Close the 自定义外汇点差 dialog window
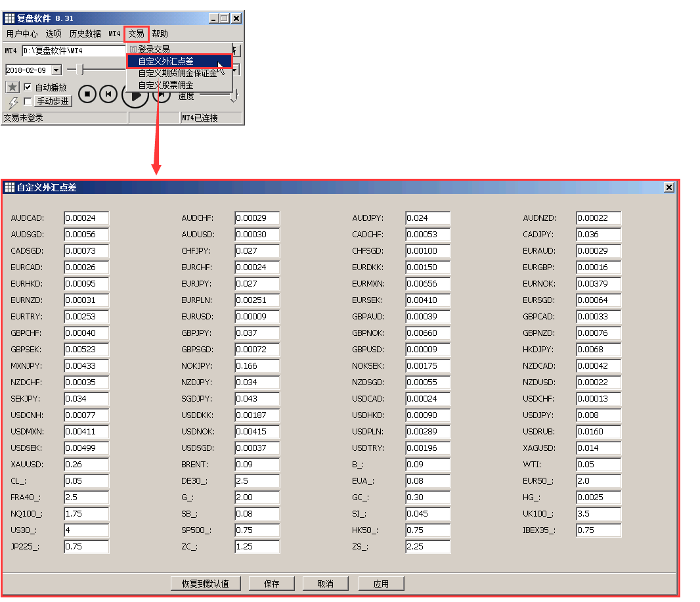The width and height of the screenshot is (700, 602). tap(668, 187)
